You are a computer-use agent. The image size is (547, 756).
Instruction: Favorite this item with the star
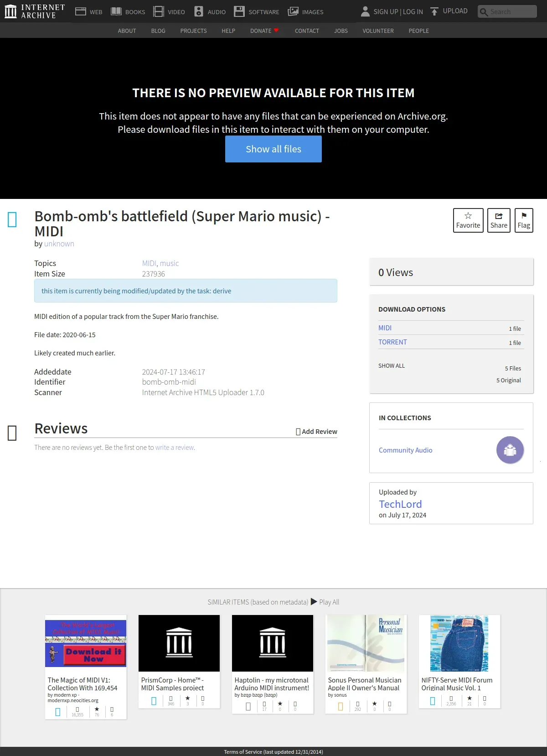(468, 220)
